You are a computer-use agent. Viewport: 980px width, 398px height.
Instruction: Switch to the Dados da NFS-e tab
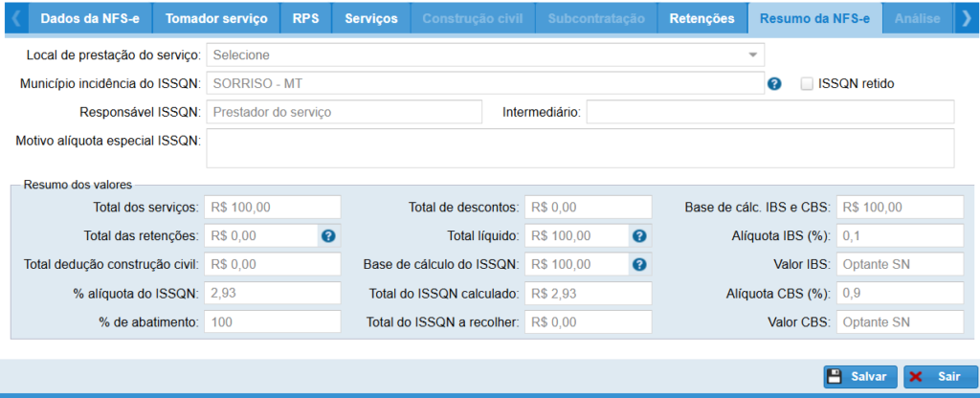[90, 18]
